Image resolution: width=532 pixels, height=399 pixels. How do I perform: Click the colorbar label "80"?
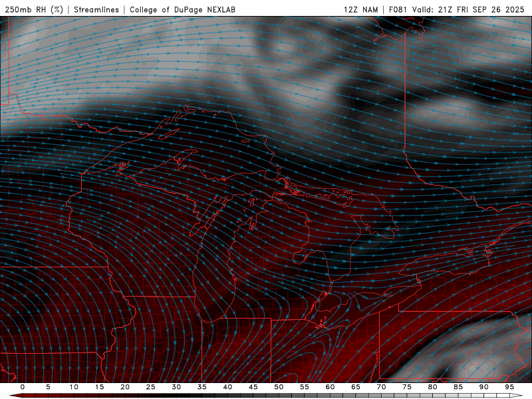pyautogui.click(x=432, y=387)
